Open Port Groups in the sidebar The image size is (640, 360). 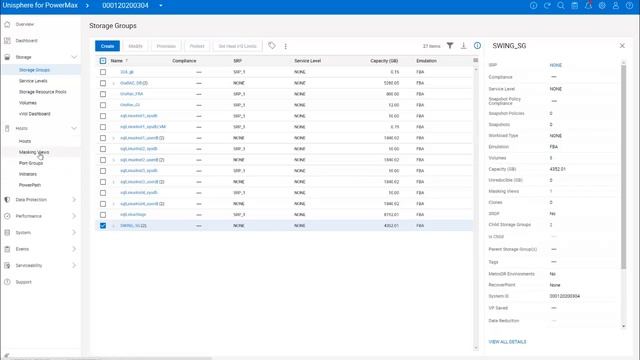click(31, 163)
